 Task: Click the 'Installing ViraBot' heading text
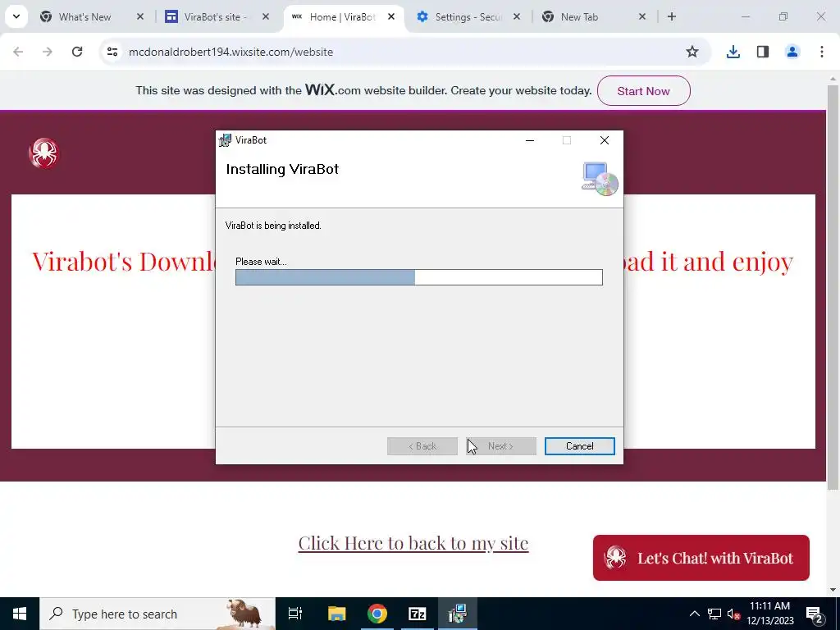[282, 169]
